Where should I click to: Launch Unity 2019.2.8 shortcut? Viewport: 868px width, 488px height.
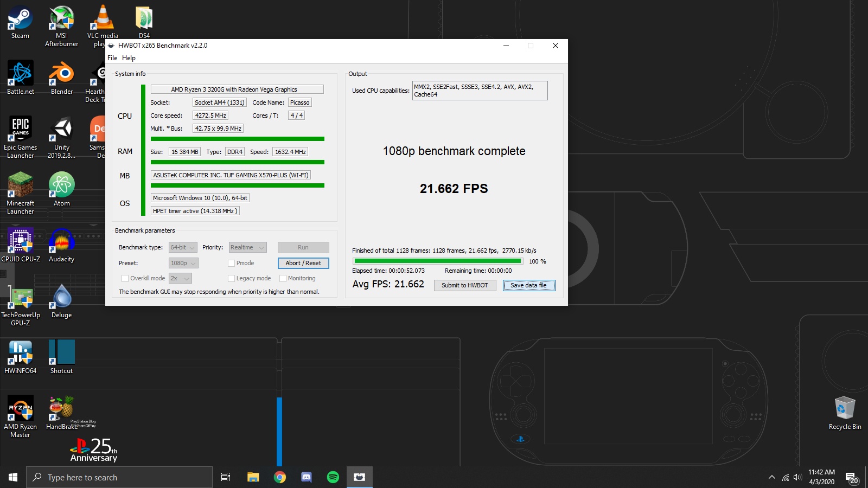tap(61, 138)
